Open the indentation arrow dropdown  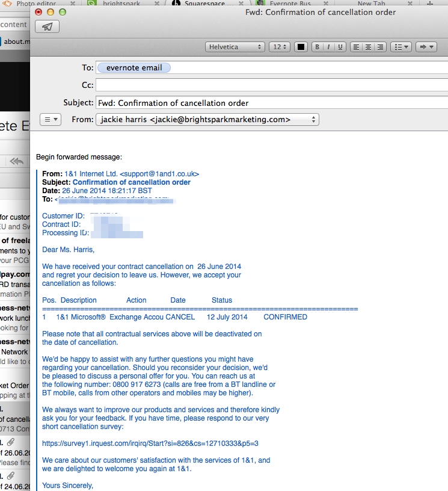point(426,47)
